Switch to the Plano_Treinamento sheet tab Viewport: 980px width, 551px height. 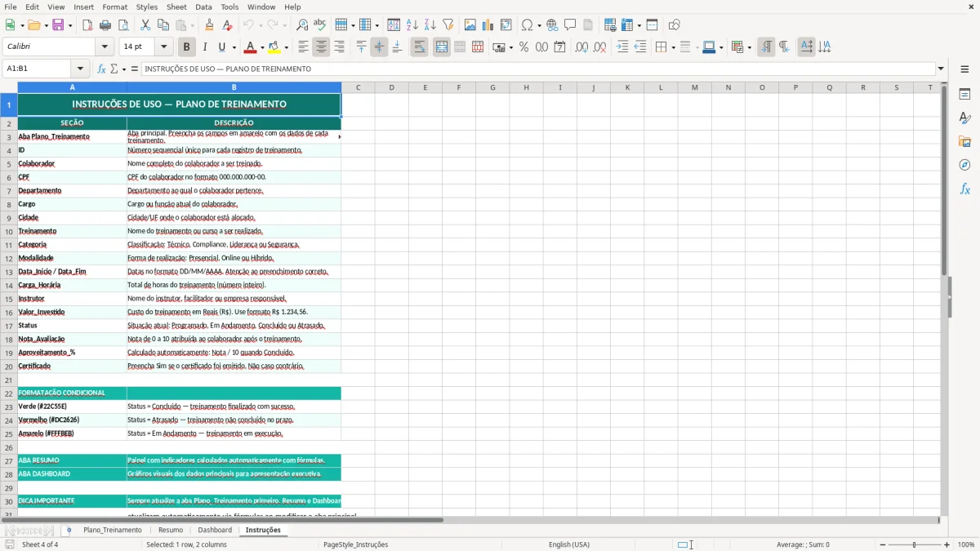113,530
